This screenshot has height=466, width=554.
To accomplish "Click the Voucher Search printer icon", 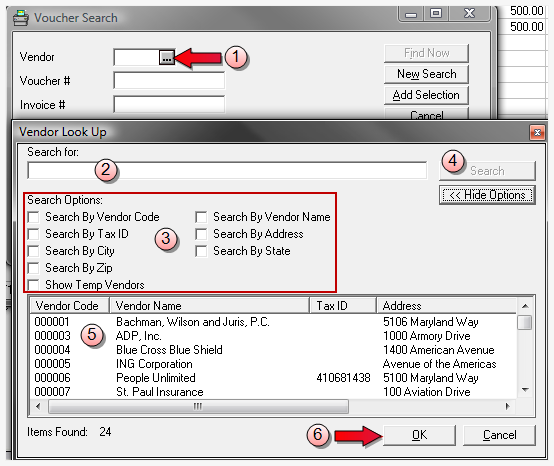I will pyautogui.click(x=21, y=18).
